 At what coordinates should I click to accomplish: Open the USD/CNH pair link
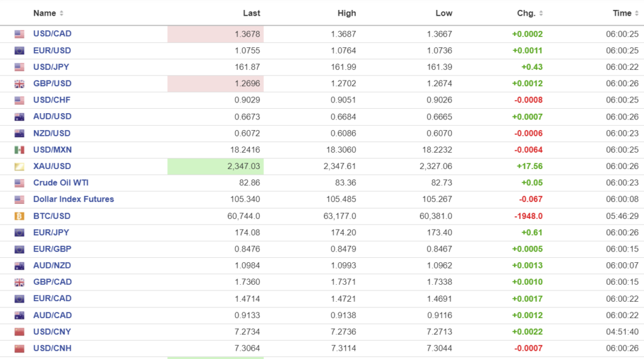tap(52, 348)
